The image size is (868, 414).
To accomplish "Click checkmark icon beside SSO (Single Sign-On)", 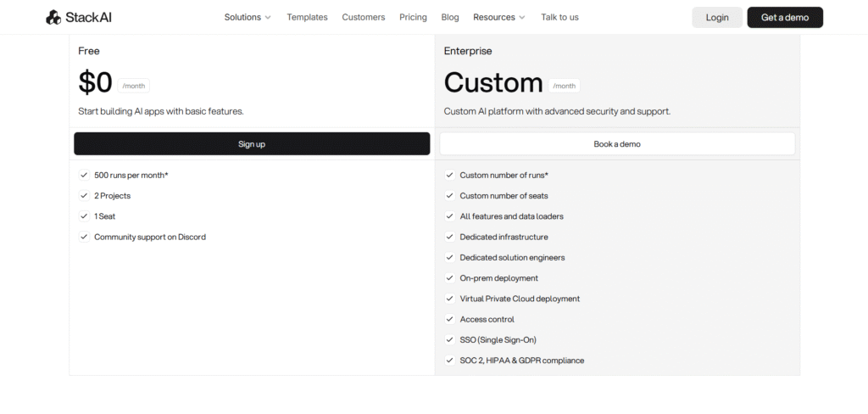I will point(450,340).
